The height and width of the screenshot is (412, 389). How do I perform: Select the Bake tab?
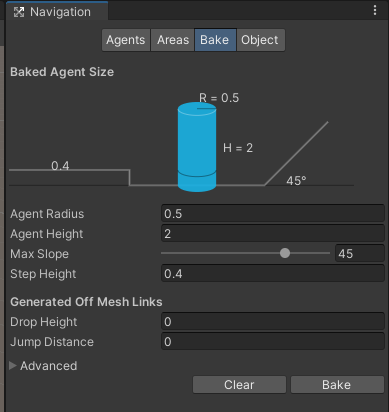pos(215,40)
